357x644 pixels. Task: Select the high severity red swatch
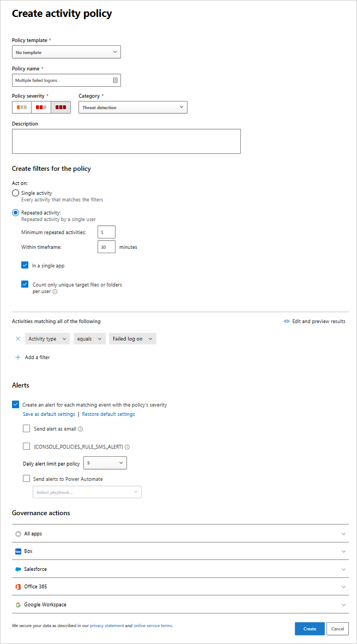tap(60, 108)
